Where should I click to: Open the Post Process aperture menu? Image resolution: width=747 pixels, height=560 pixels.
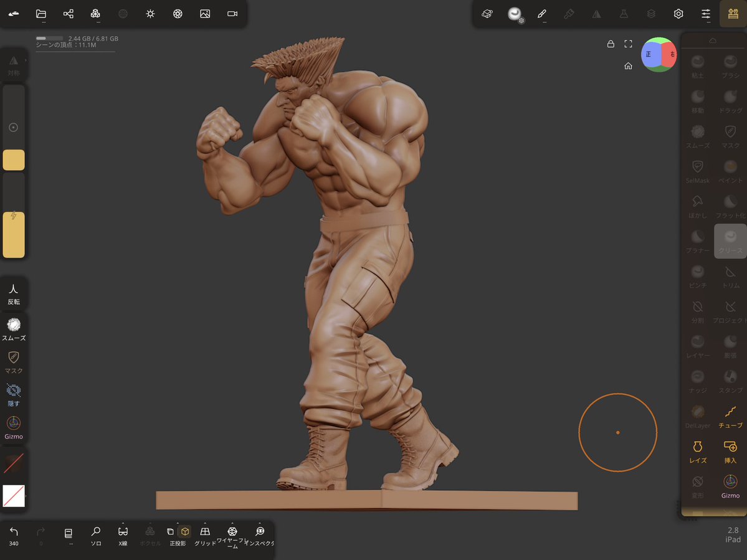coord(178,14)
